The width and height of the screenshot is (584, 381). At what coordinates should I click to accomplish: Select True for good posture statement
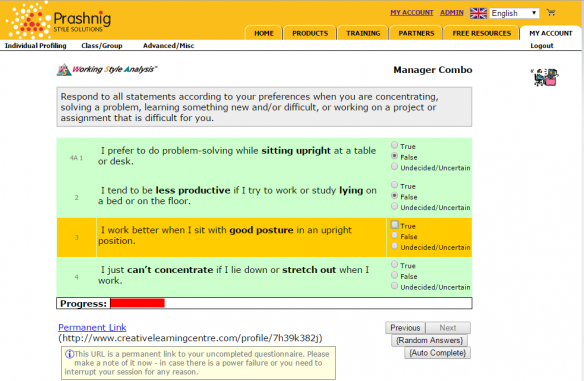click(x=394, y=225)
